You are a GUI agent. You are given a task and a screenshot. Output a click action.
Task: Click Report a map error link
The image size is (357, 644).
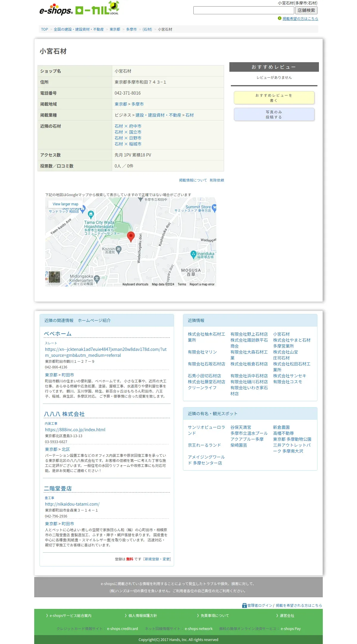point(202,285)
